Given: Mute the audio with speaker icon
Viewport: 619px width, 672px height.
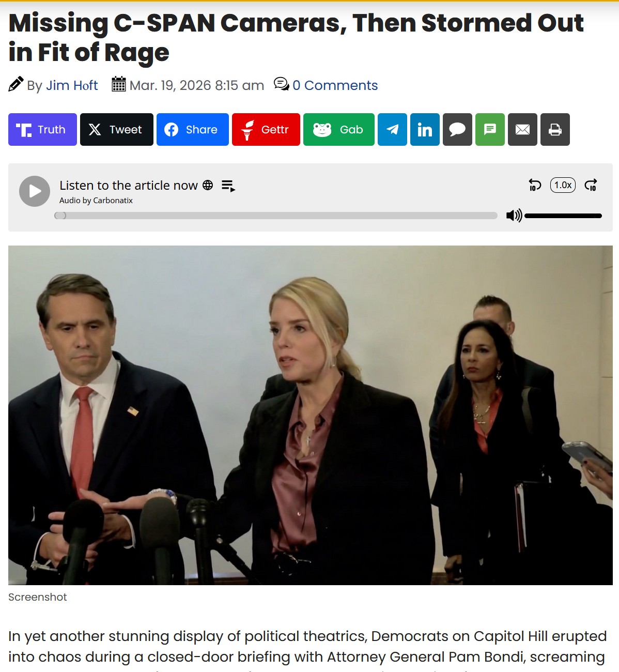Looking at the screenshot, I should pos(514,216).
